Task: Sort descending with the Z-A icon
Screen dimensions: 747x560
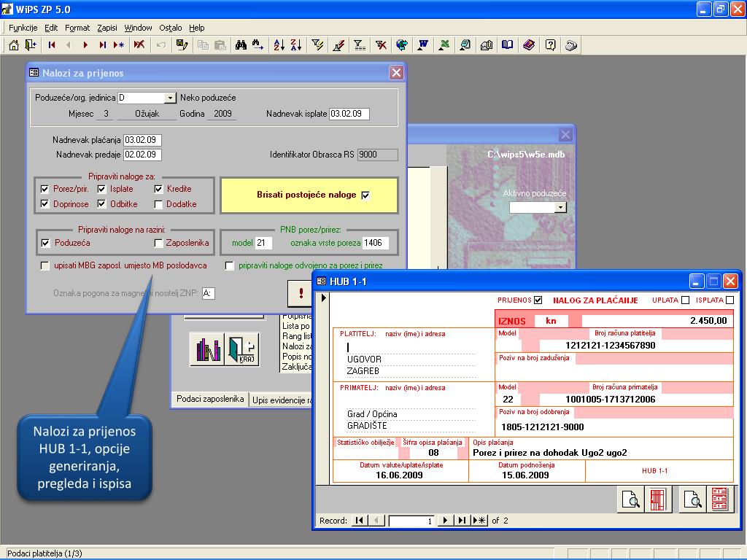Action: pos(296,45)
